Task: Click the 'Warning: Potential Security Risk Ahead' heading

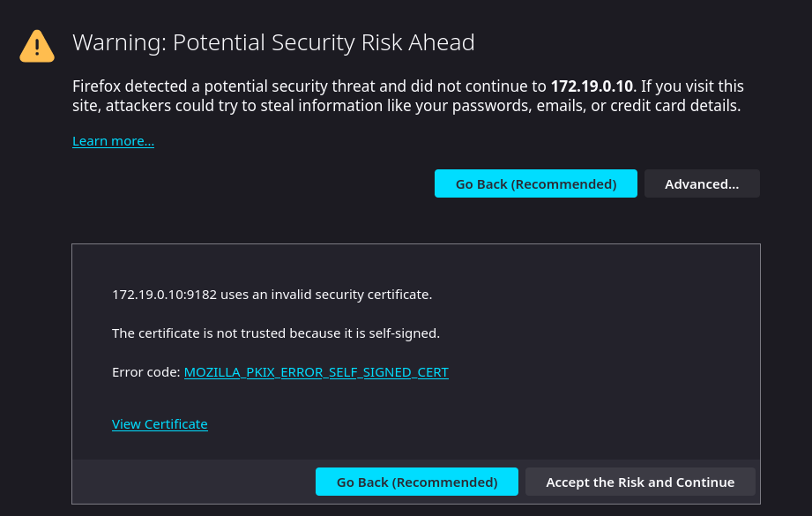Action: (273, 42)
